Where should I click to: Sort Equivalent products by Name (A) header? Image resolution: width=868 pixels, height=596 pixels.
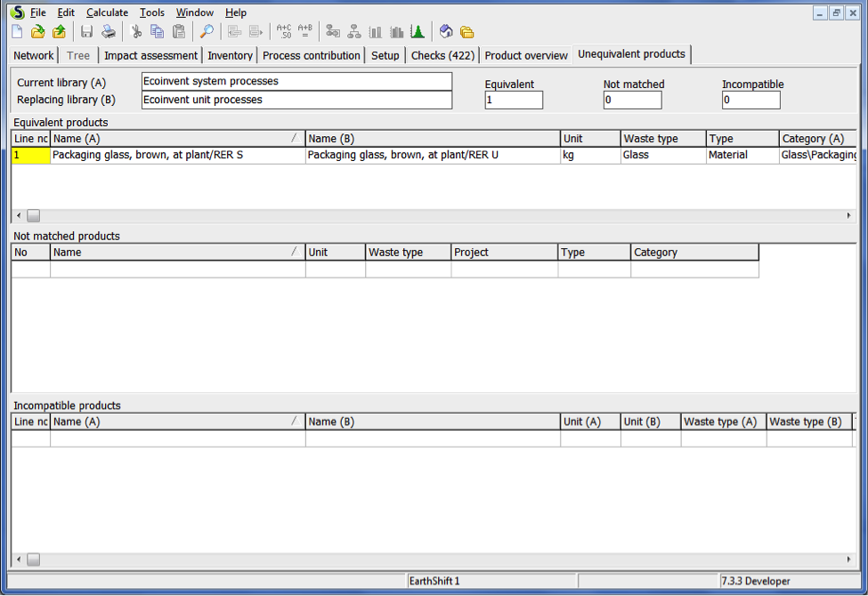coord(178,139)
